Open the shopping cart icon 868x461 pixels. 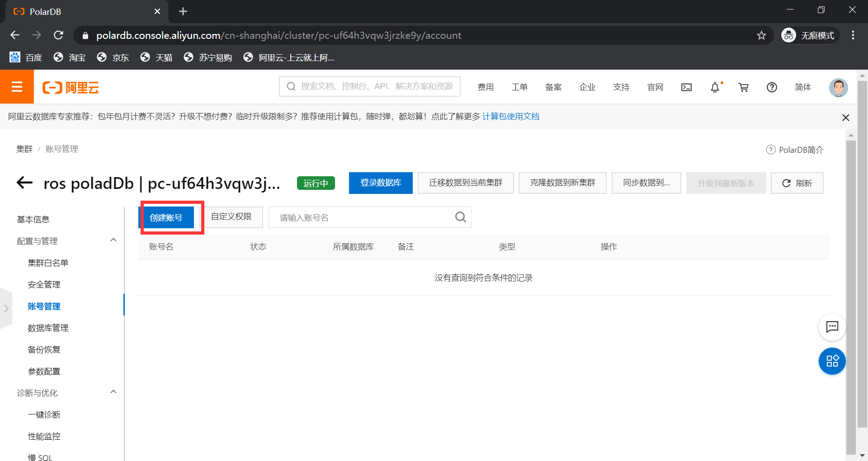click(x=743, y=87)
